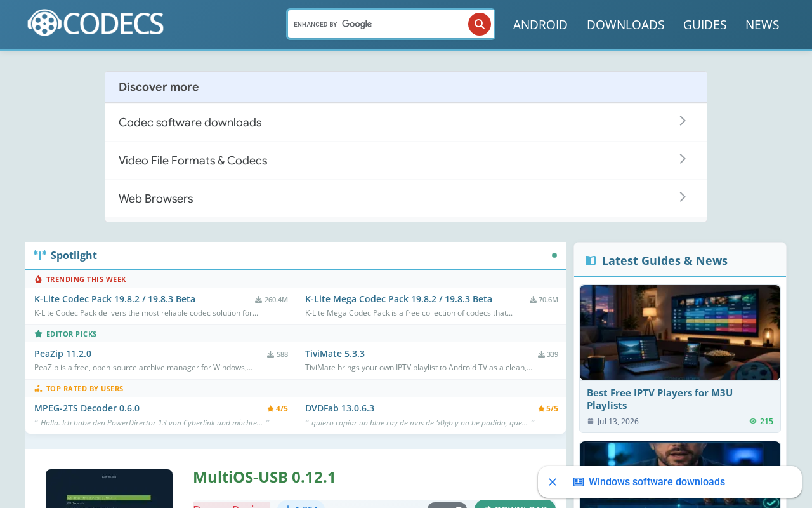Viewport: 812px width, 508px height.
Task: Open PeaZip 11.2.0 link
Action: [63, 354]
